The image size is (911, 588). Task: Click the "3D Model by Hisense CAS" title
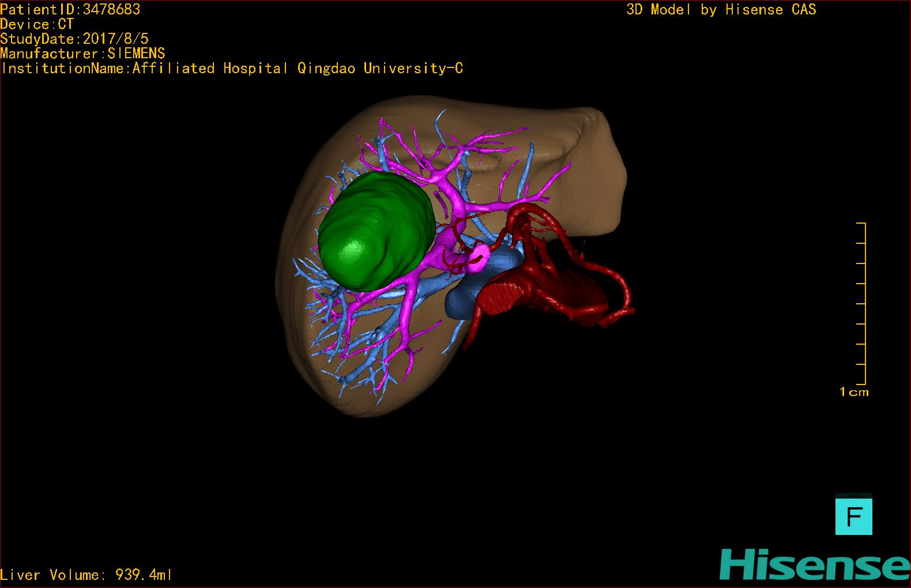721,10
